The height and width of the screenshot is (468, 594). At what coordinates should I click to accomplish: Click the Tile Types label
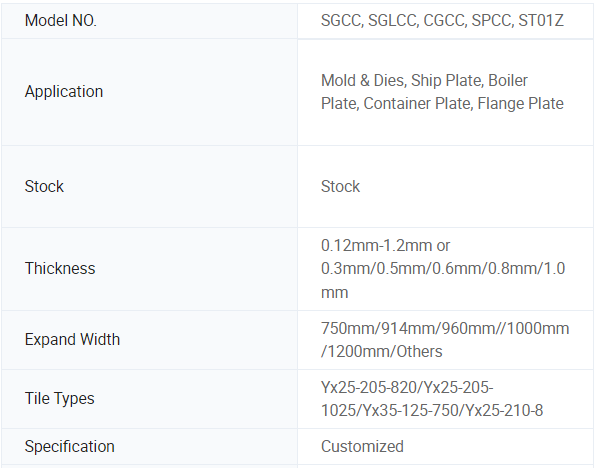[x=59, y=399]
